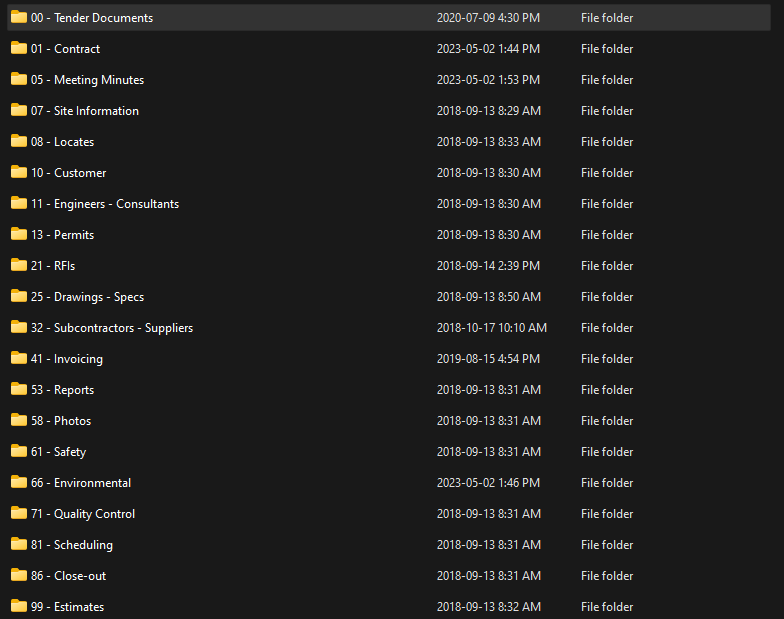This screenshot has height=619, width=784.
Task: Select the 21 - RFIs folder name
Action: (53, 266)
